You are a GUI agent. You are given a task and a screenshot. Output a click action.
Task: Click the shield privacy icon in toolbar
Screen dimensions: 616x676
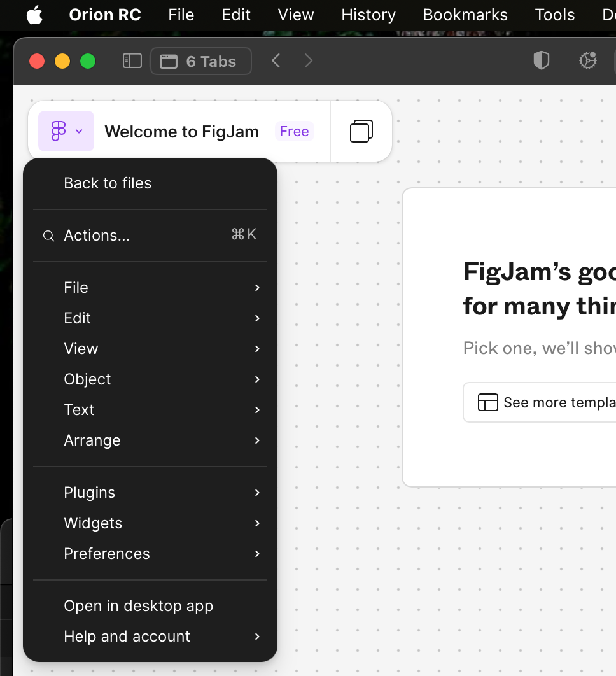pos(541,61)
